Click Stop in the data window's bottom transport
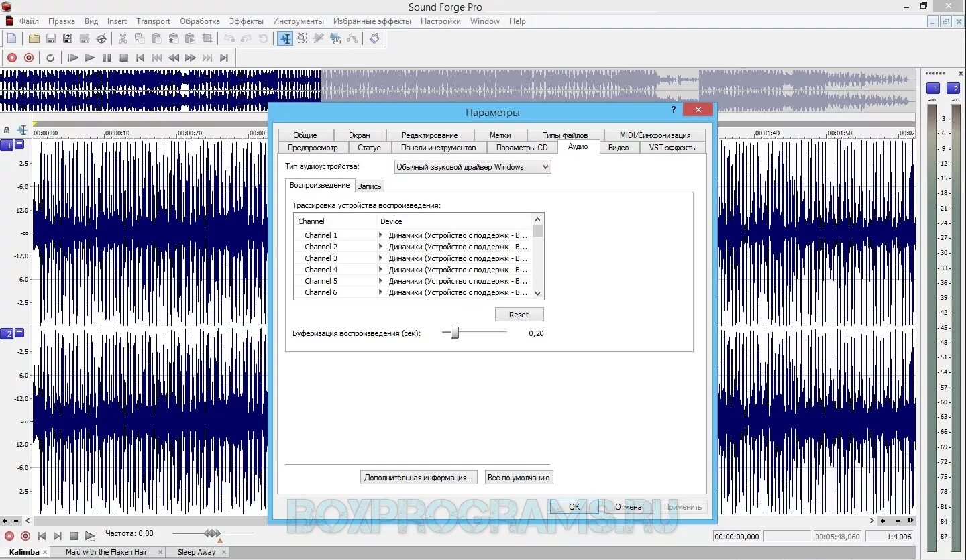 tap(74, 536)
